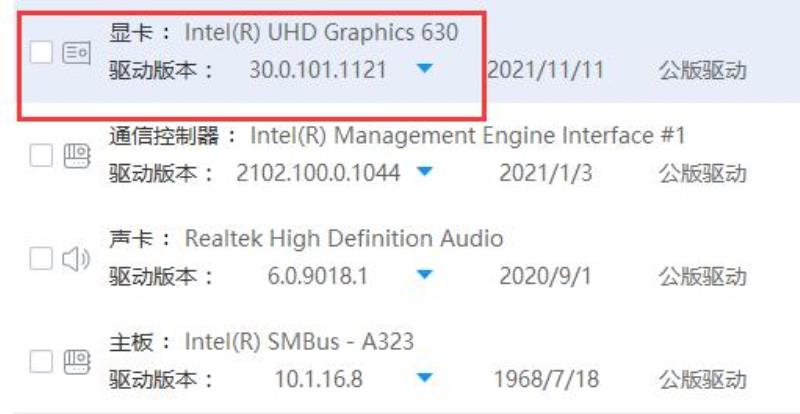The width and height of the screenshot is (800, 414).
Task: Tick the Management Engine Interface checkbox
Action: click(41, 155)
